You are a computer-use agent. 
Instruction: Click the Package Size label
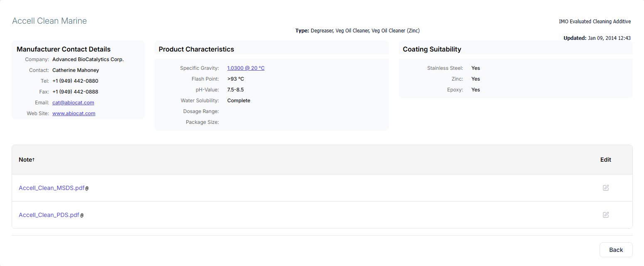pyautogui.click(x=202, y=122)
